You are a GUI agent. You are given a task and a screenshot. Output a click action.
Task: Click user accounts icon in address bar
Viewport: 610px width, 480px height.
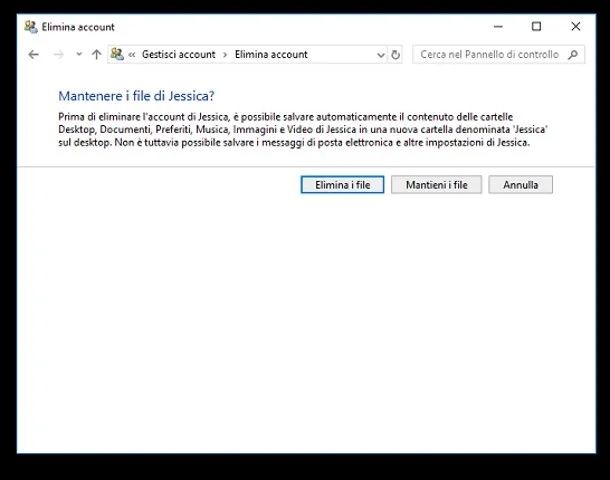[x=117, y=54]
